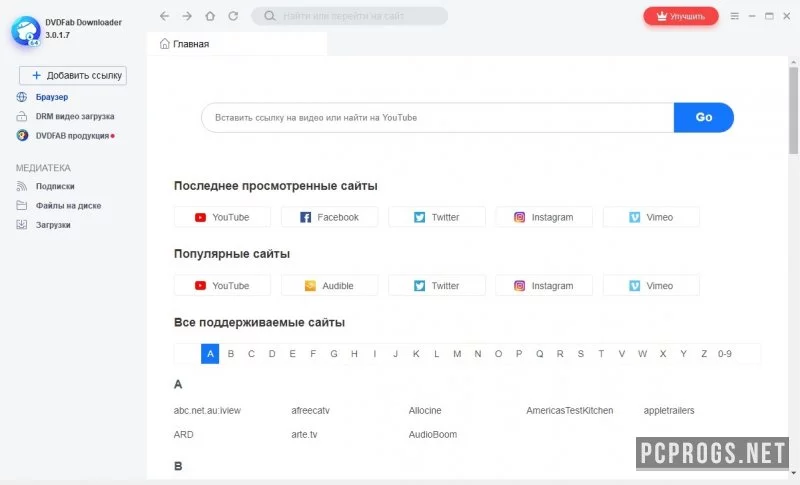Select letter M in site index
The height and width of the screenshot is (485, 800).
[457, 354]
